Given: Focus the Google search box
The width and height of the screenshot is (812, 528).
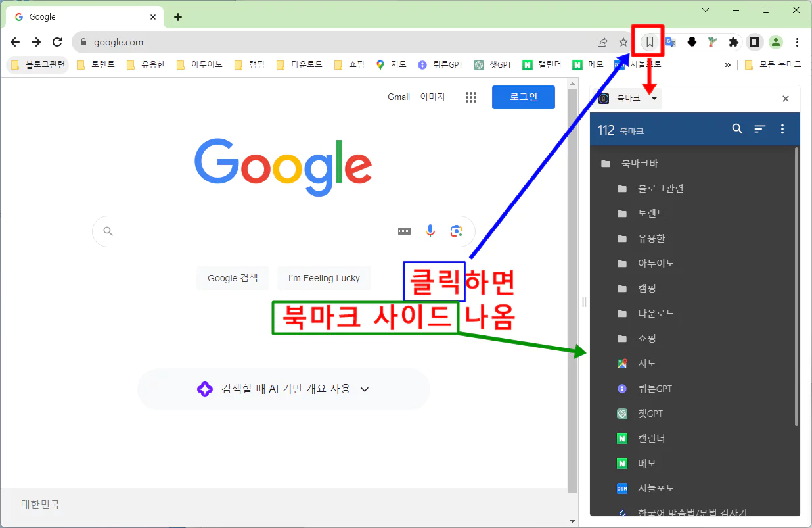Looking at the screenshot, I should [284, 231].
